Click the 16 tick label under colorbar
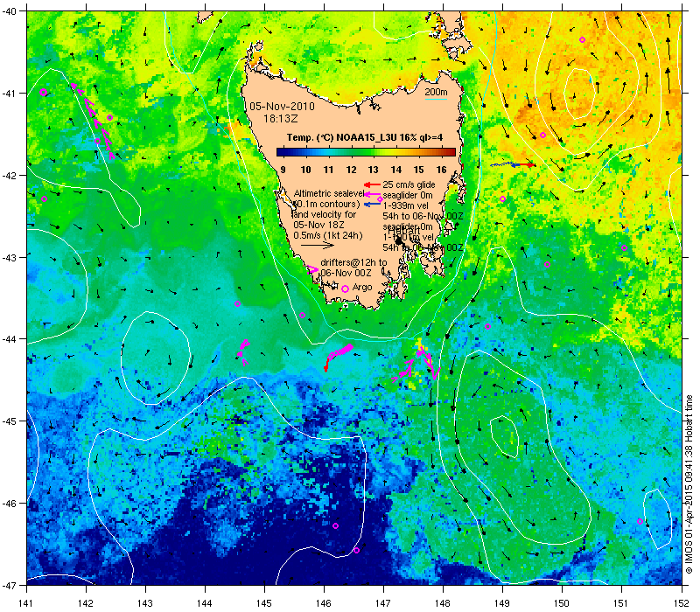The width and height of the screenshot is (700, 612). 441,170
